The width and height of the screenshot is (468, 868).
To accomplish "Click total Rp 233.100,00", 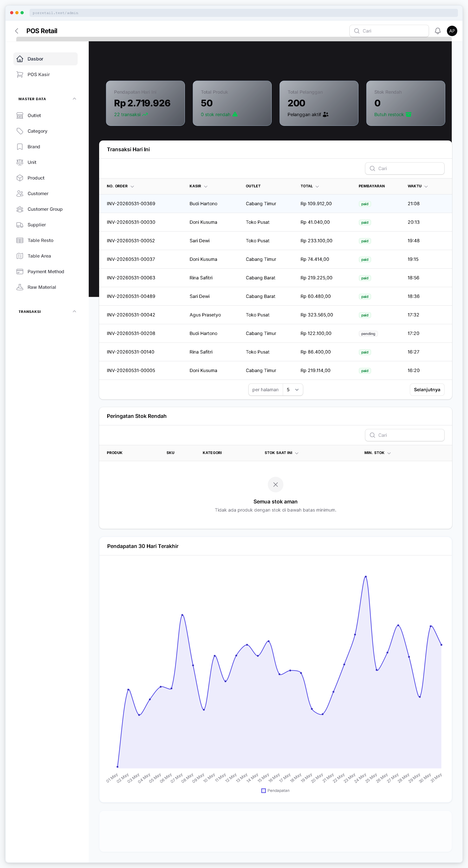I will coord(317,241).
